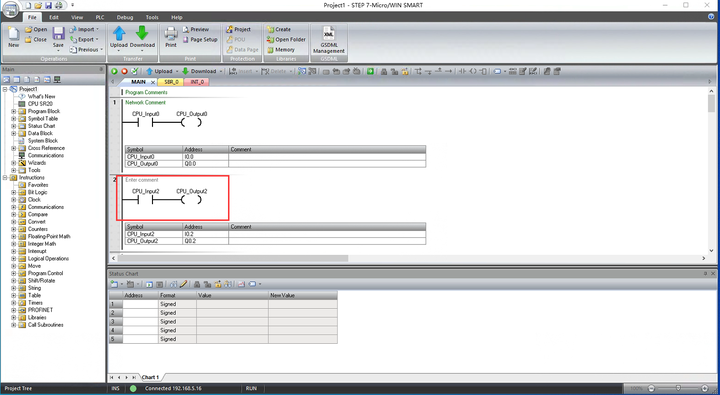Click the Save icon in Operations group

click(58, 37)
